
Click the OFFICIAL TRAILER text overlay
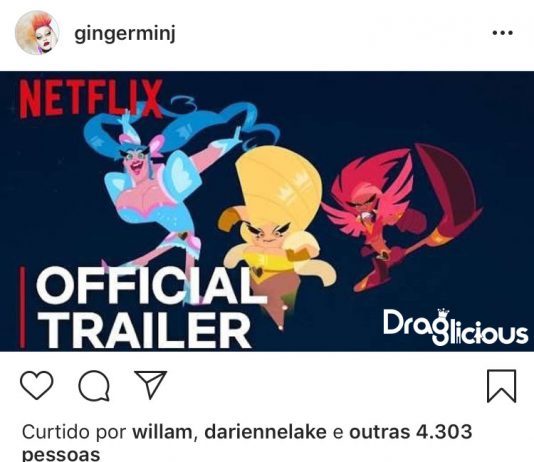pos(148,306)
